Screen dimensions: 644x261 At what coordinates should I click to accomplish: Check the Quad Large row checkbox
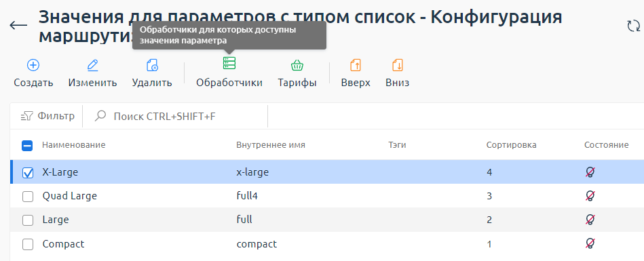pos(28,197)
